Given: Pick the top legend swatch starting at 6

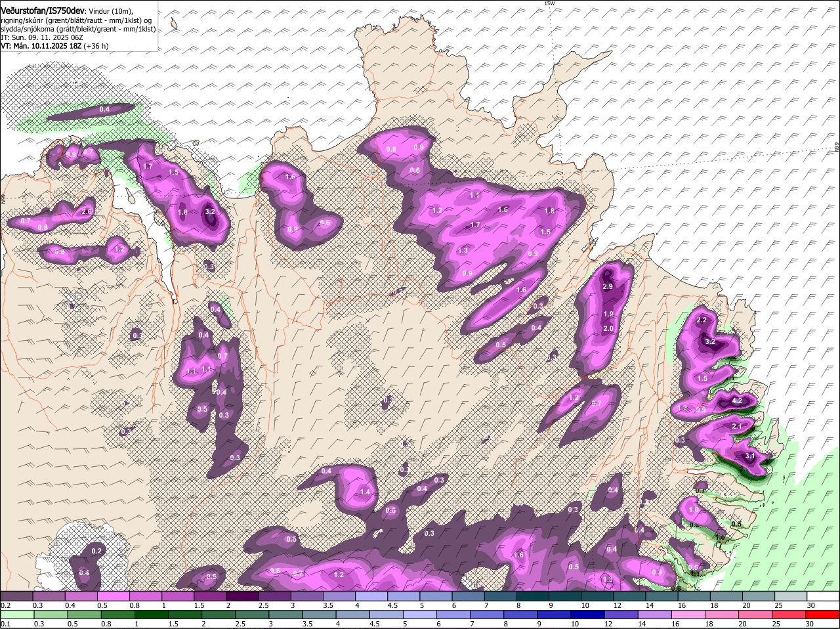Looking at the screenshot, I should click(x=468, y=596).
